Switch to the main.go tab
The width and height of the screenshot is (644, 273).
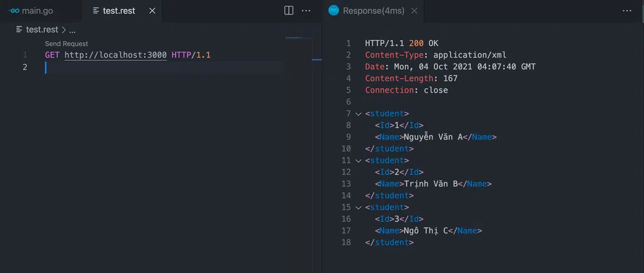(x=37, y=11)
